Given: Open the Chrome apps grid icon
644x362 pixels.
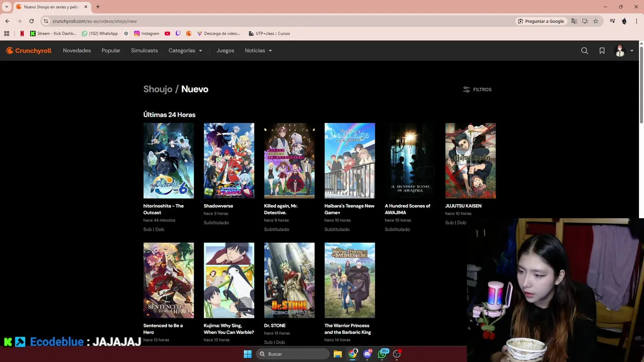Looking at the screenshot, I should click(7, 34).
